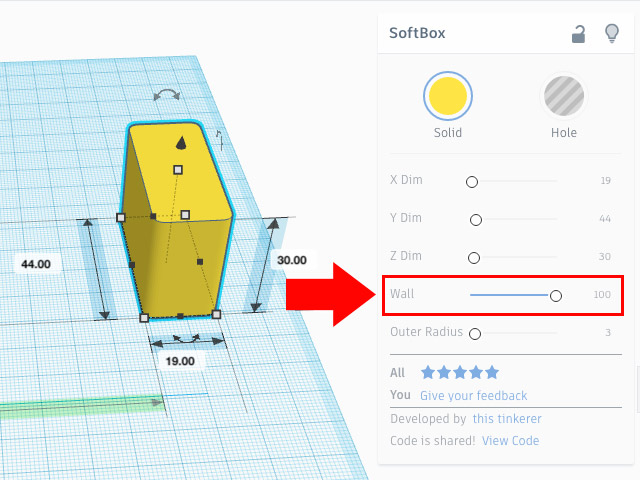Click the 19.00 width dimension label
Viewport: 640px width, 480px height.
click(181, 360)
